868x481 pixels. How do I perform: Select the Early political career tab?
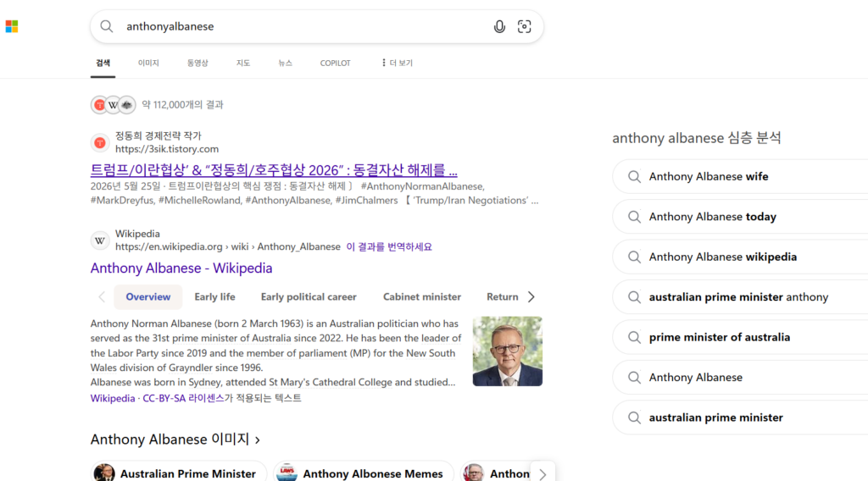[x=309, y=297]
